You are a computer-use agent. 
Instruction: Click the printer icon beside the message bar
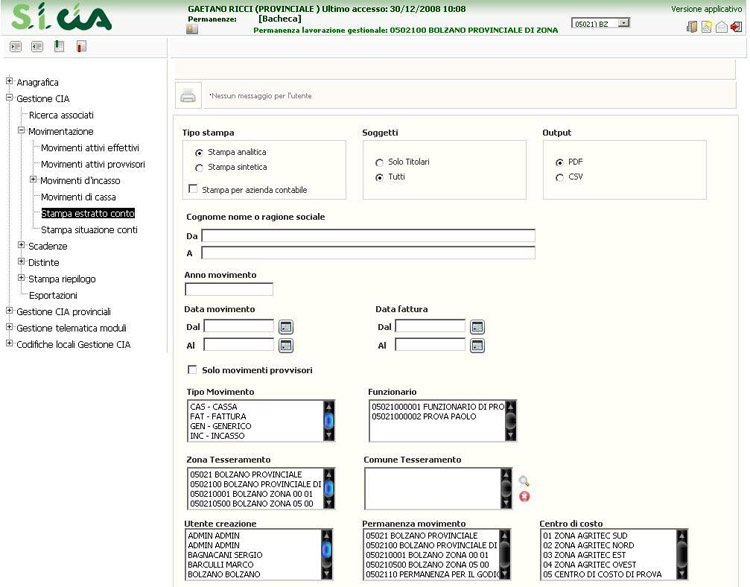pos(188,96)
